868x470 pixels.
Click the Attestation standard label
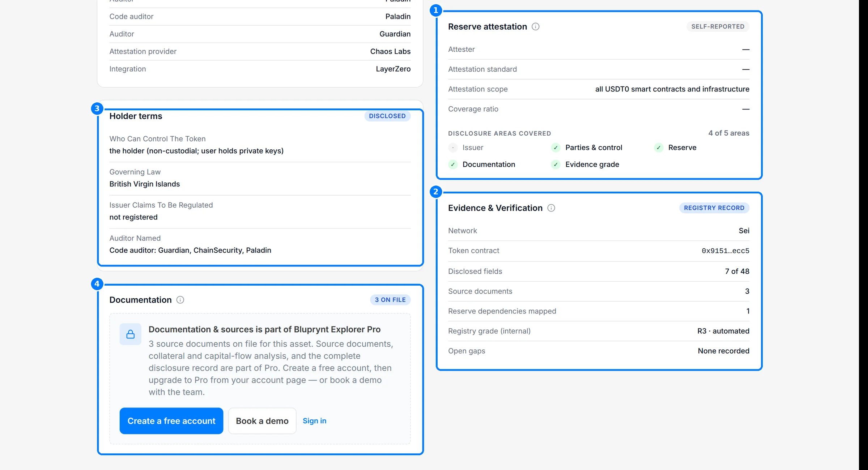pos(482,69)
